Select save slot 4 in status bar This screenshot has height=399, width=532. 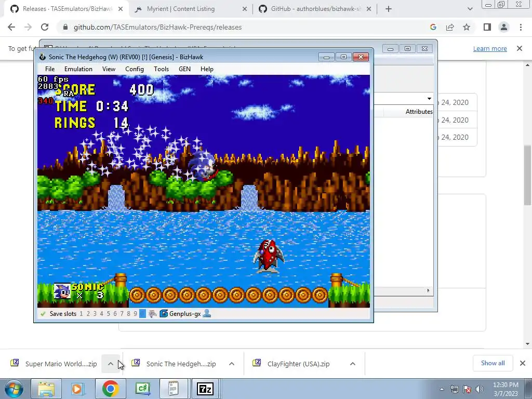pyautogui.click(x=101, y=314)
